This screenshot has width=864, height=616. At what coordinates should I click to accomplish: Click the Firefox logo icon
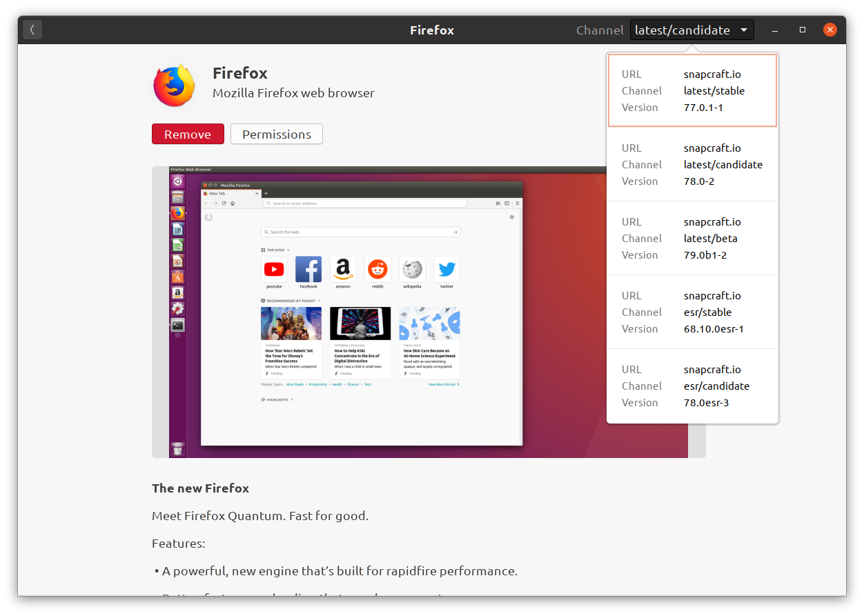pos(174,86)
